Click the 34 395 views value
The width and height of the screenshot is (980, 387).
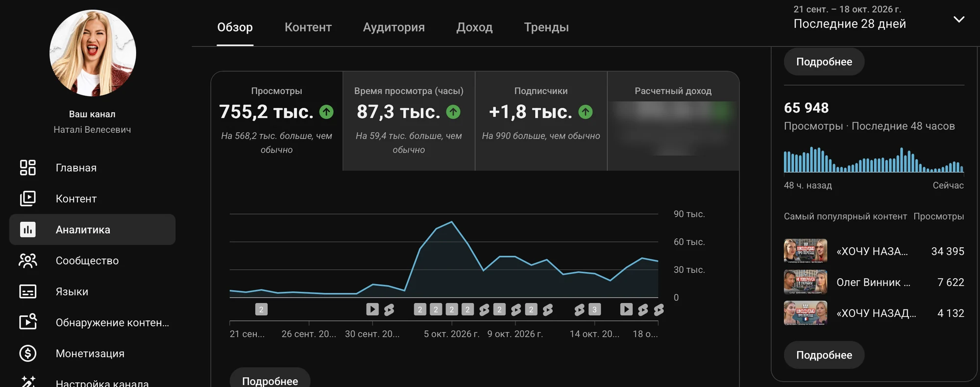948,252
